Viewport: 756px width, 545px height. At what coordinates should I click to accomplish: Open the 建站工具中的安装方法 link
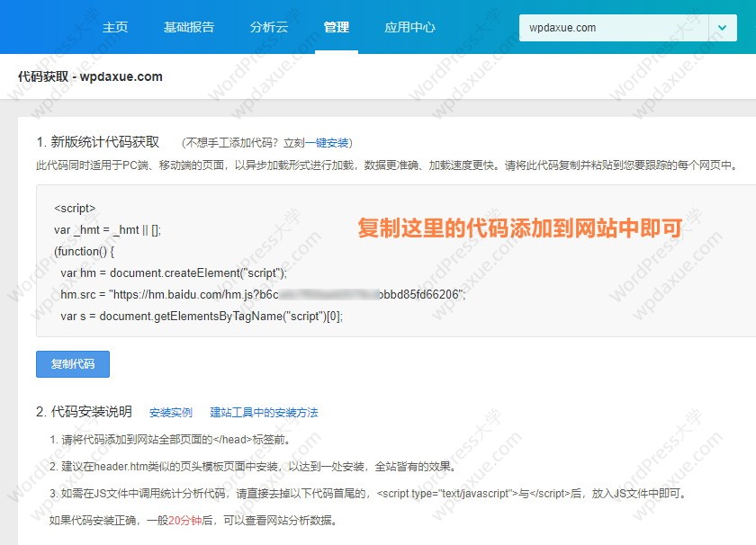[264, 413]
